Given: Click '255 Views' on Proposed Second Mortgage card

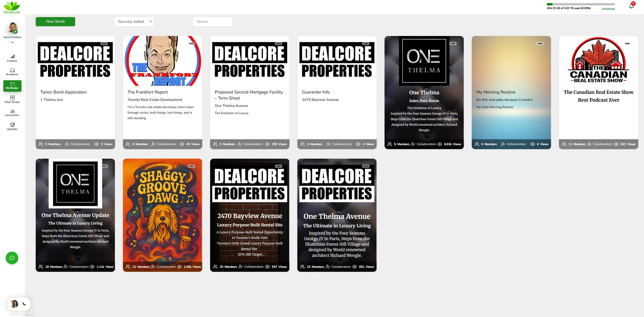Looking at the screenshot, I should [279, 144].
